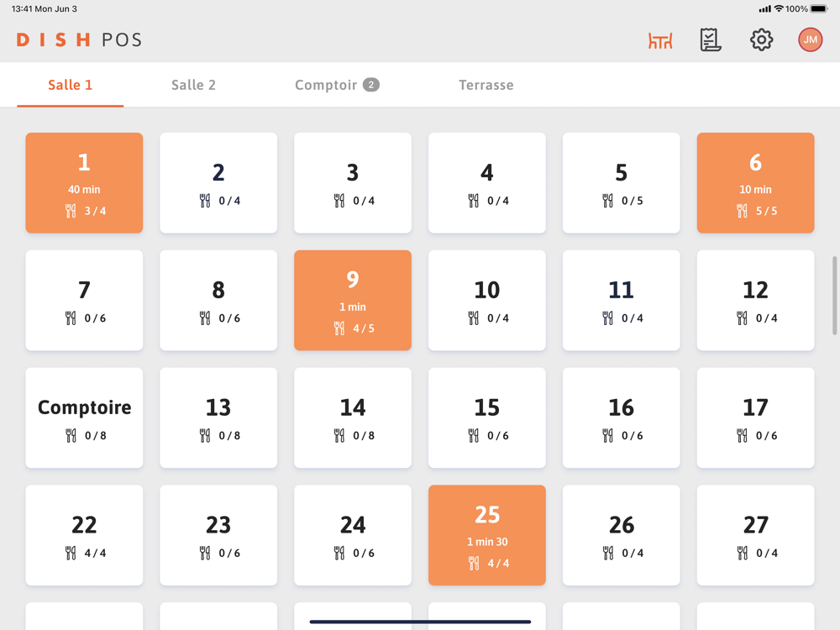Open occupied table 1
This screenshot has height=630, width=840.
(84, 182)
